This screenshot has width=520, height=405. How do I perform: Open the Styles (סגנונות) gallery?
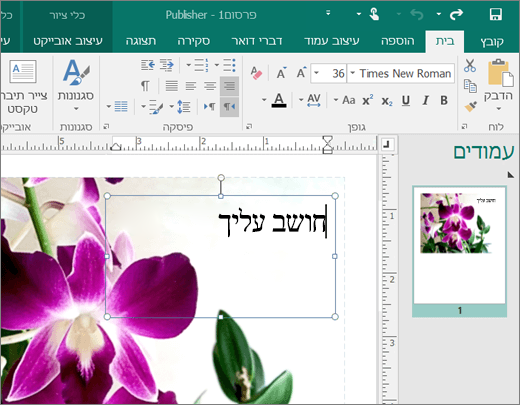point(76,85)
